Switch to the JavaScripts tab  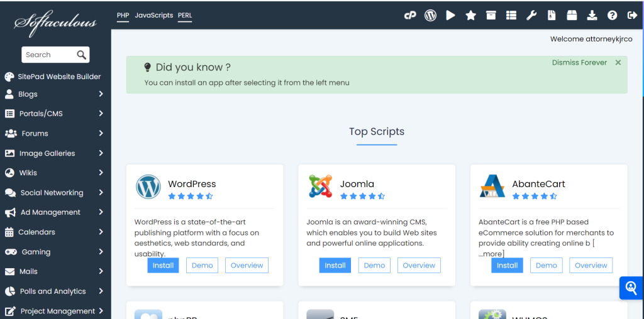tap(153, 15)
